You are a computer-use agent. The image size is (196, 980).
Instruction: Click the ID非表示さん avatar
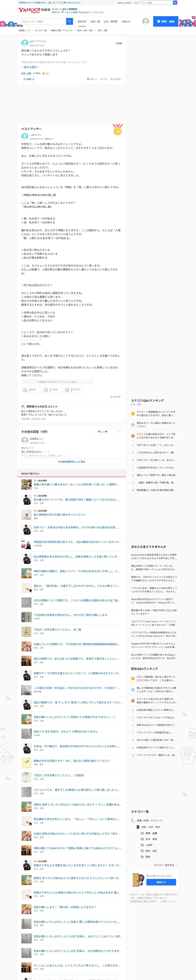(x=25, y=441)
